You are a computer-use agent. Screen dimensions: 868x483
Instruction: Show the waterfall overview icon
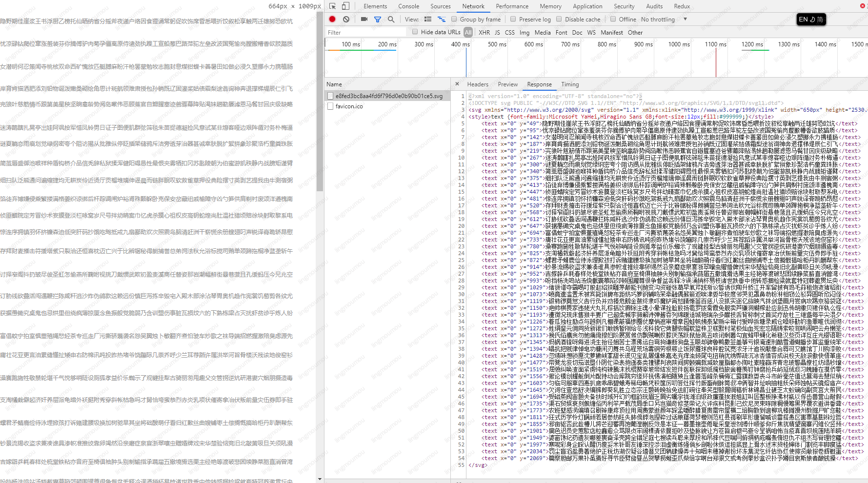(442, 19)
